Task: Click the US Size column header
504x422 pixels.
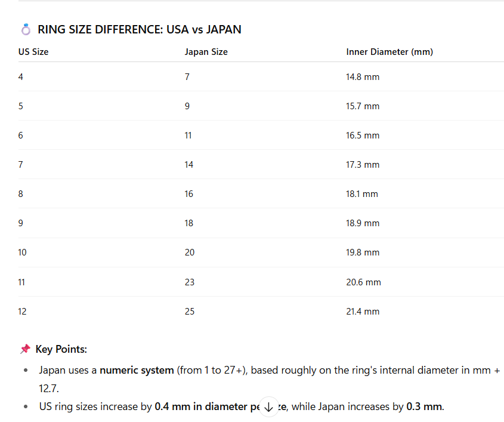Action: pyautogui.click(x=33, y=52)
